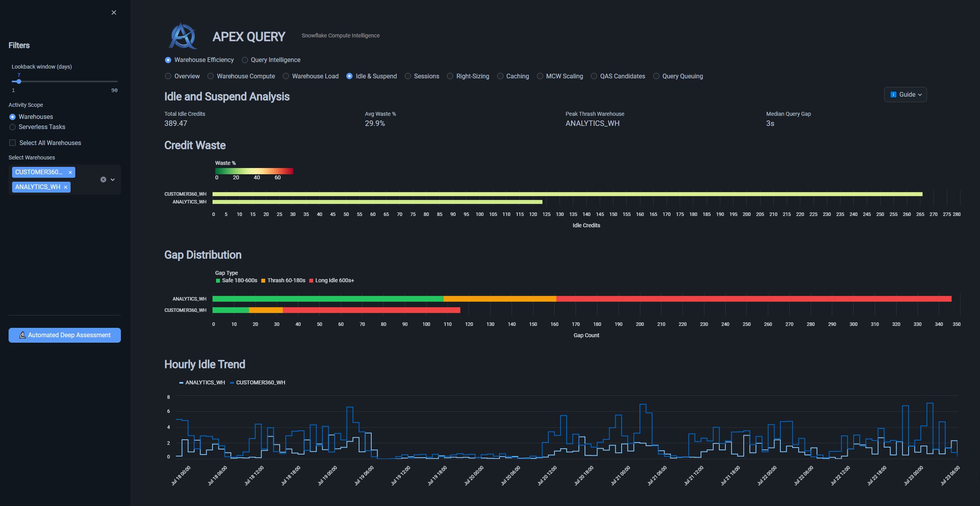This screenshot has width=980, height=506.
Task: Toggle ANALYTICS_WH in hourly trend legend
Action: pyautogui.click(x=202, y=383)
